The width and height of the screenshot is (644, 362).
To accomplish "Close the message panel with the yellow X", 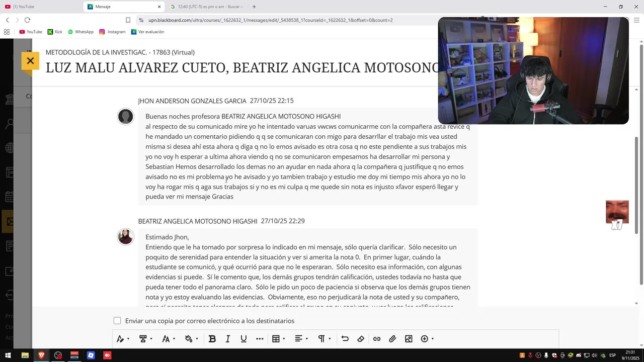I will coord(30,61).
